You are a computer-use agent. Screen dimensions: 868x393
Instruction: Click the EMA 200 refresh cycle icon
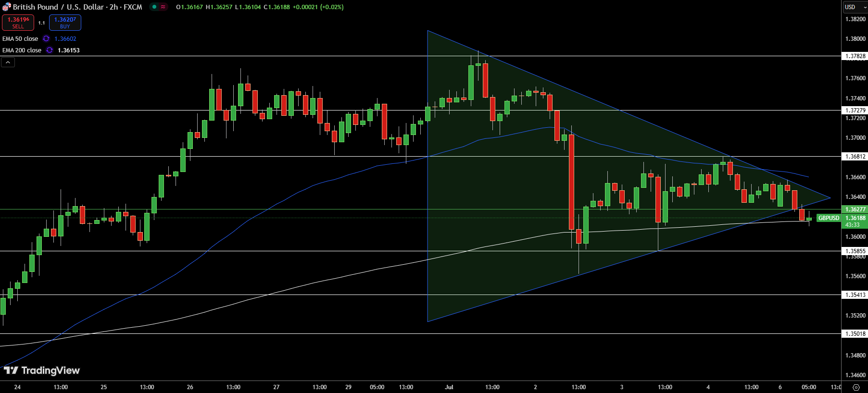tap(50, 50)
